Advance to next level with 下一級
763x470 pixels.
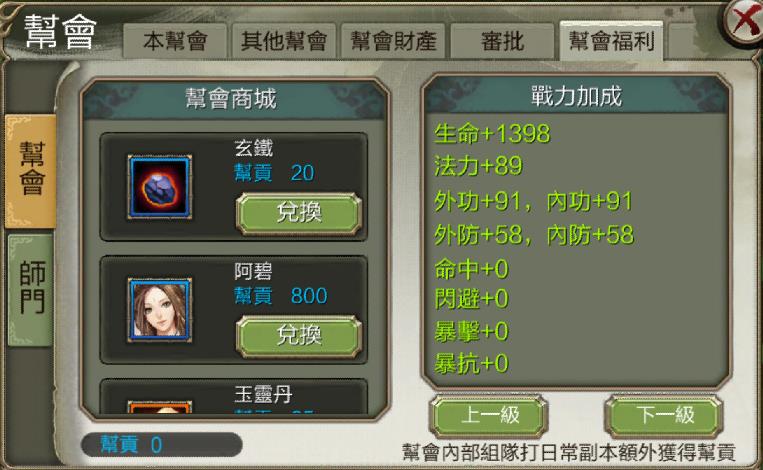pos(665,416)
